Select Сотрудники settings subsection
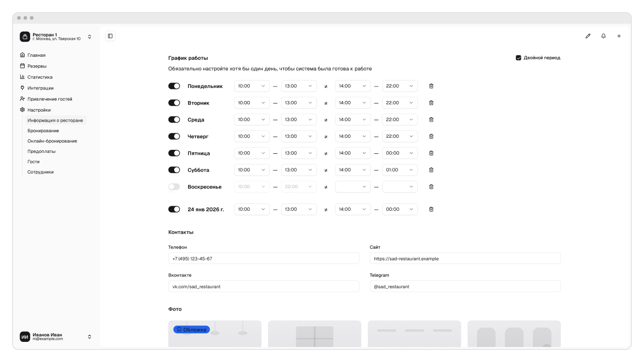 click(x=41, y=172)
